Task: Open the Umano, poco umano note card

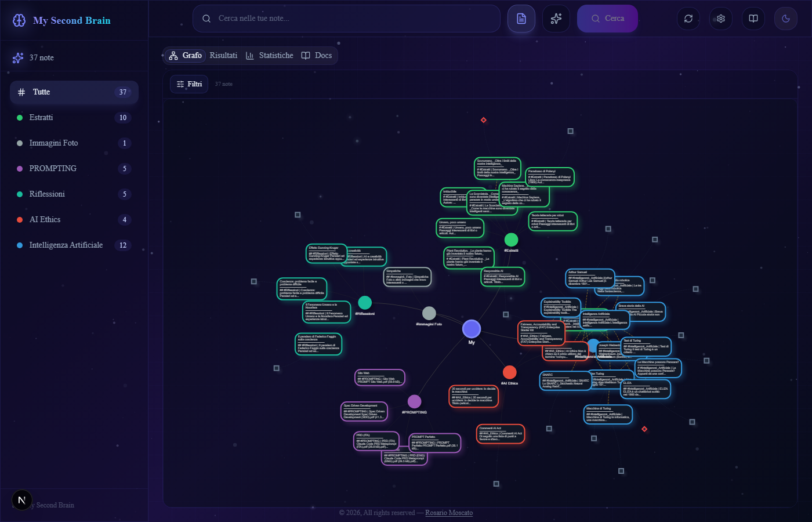Action: [x=460, y=228]
